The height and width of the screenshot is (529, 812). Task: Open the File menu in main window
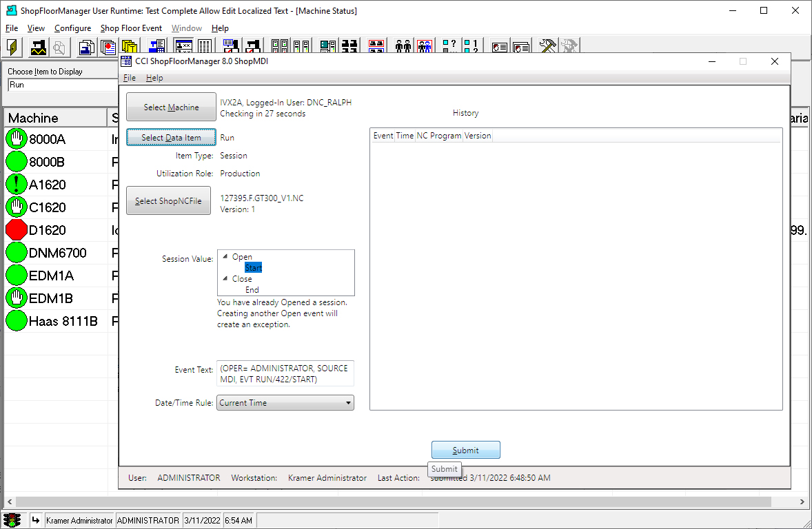click(x=12, y=28)
